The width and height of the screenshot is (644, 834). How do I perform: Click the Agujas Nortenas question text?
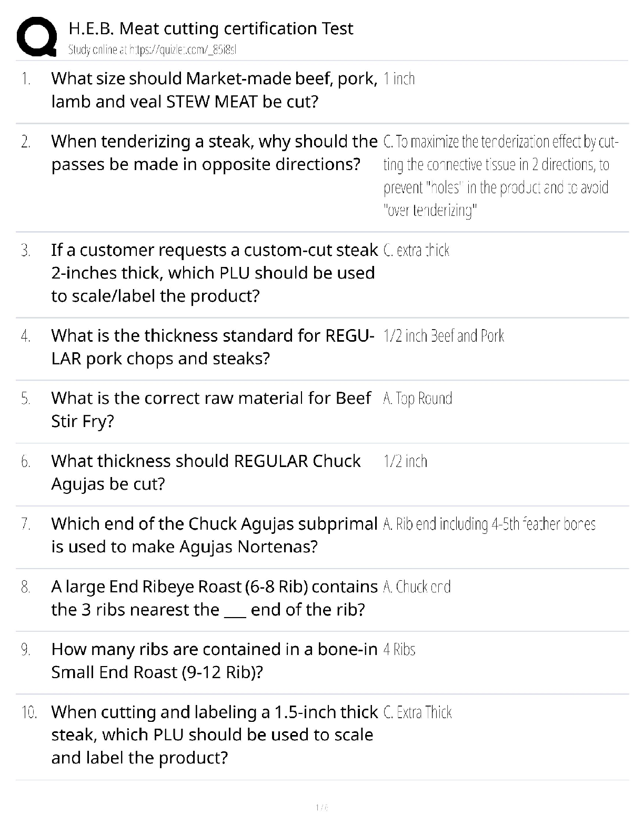click(x=214, y=535)
